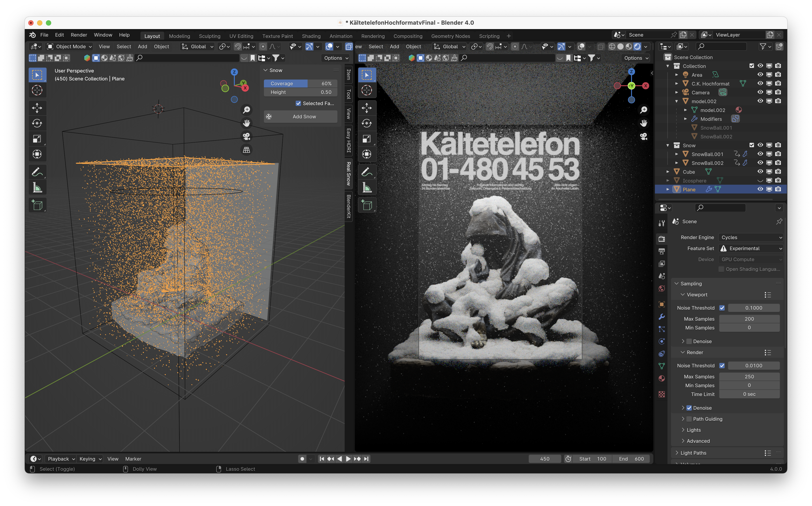
Task: Play the animation in the timeline
Action: pos(348,459)
